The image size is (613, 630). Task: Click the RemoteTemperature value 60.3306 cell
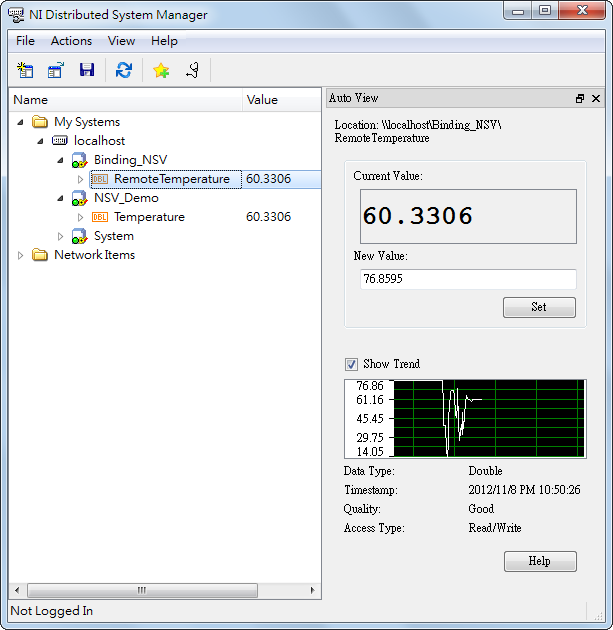click(x=268, y=179)
